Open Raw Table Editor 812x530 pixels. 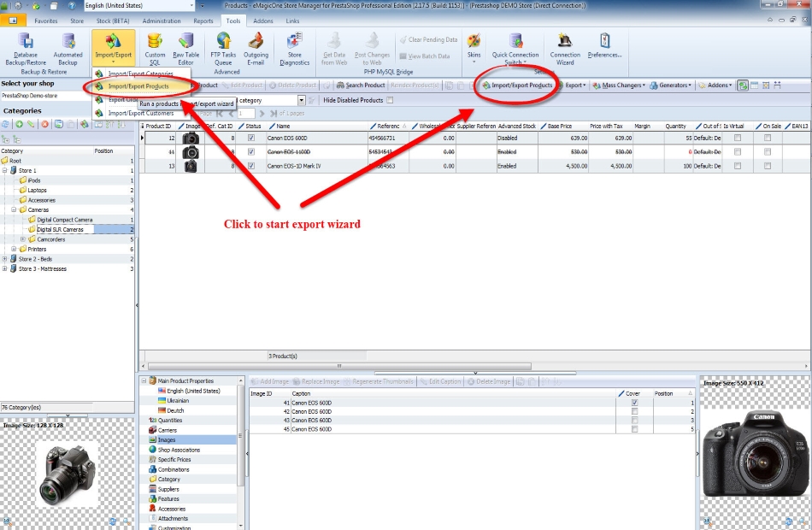186,50
